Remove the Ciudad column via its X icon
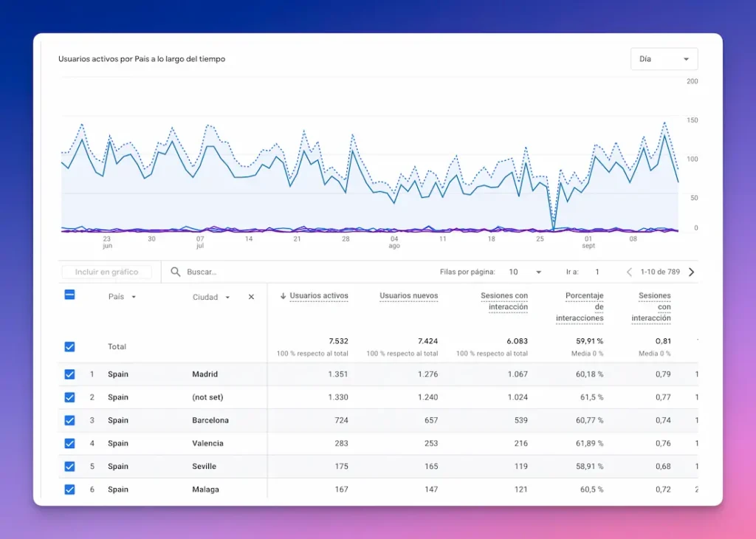Image resolution: width=756 pixels, height=539 pixels. [251, 296]
